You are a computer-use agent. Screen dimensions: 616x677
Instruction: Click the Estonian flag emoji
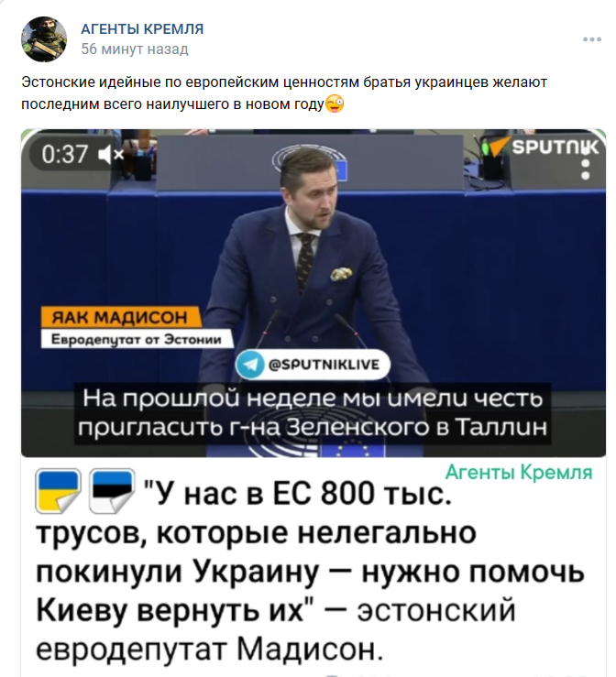(x=112, y=491)
